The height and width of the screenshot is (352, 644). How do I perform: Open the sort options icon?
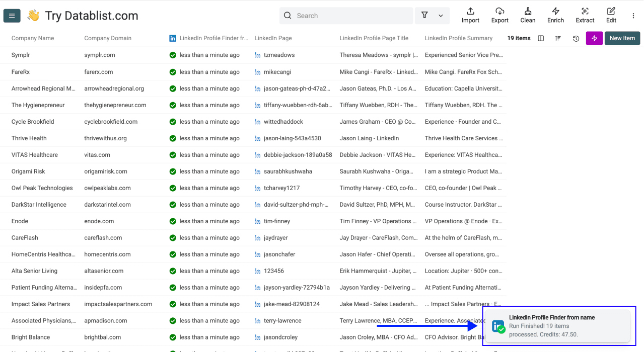pos(558,38)
